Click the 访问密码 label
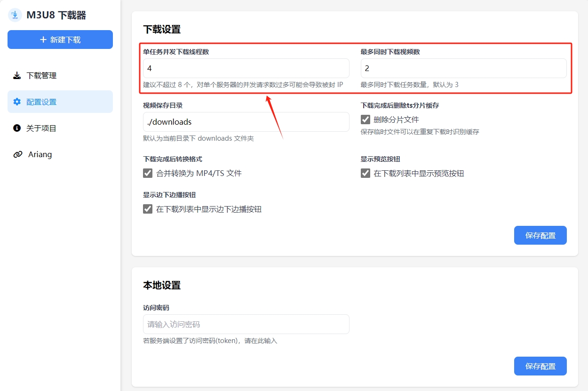Screen dimensions: 588x391 tap(156, 308)
